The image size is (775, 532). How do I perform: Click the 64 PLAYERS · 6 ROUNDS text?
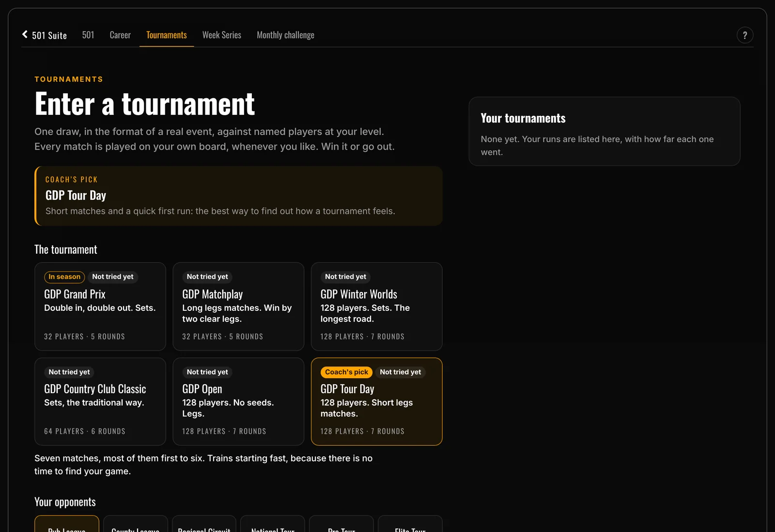pyautogui.click(x=85, y=431)
